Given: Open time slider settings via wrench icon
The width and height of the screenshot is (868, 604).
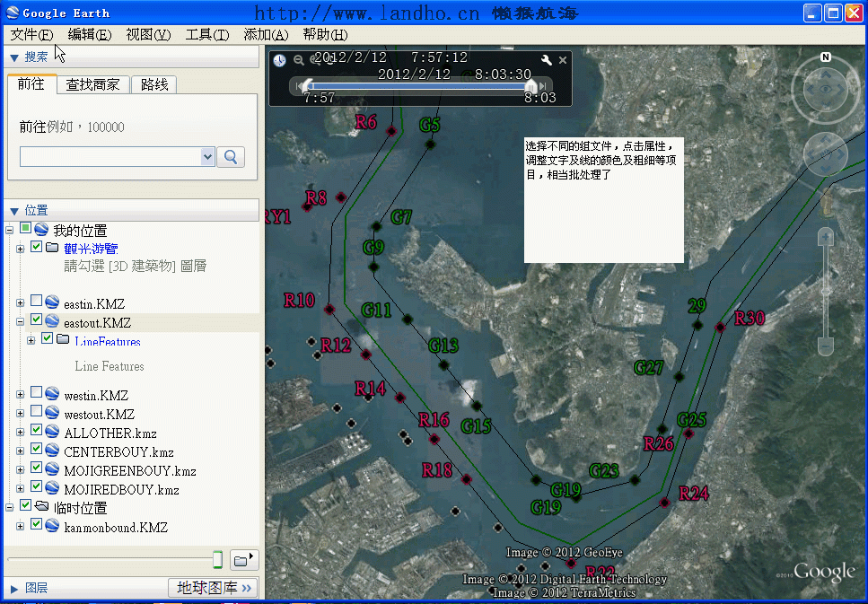Looking at the screenshot, I should [546, 60].
